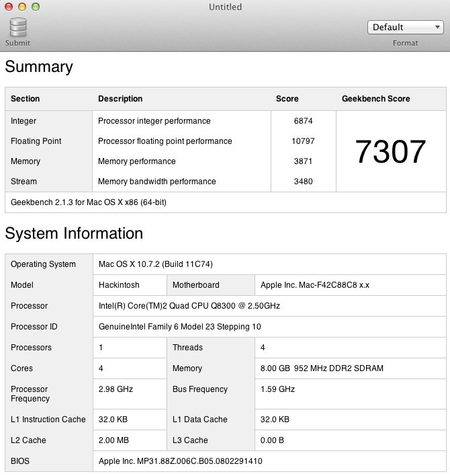The height and width of the screenshot is (476, 450).
Task: Click the Stream score 3480
Action: (x=303, y=182)
